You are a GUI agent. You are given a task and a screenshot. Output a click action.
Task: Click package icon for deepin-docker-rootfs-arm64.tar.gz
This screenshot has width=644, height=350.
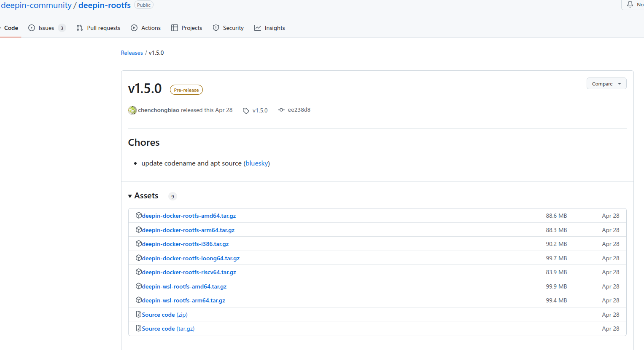139,230
